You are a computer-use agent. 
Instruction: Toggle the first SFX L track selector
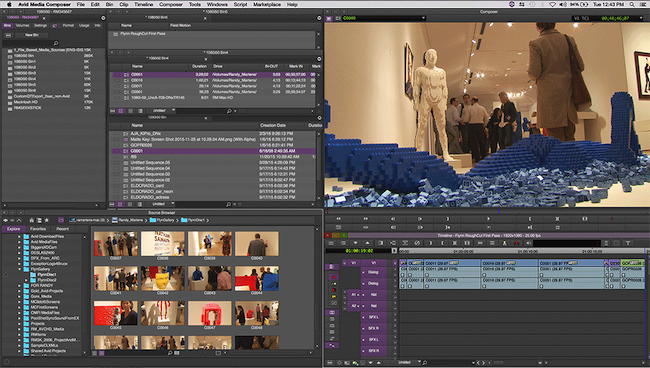coord(374,317)
